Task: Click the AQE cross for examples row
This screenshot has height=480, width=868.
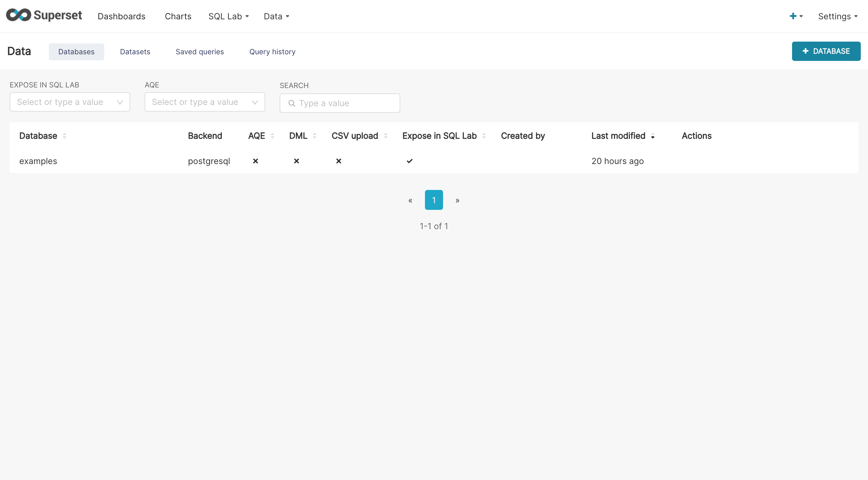Action: pyautogui.click(x=255, y=161)
